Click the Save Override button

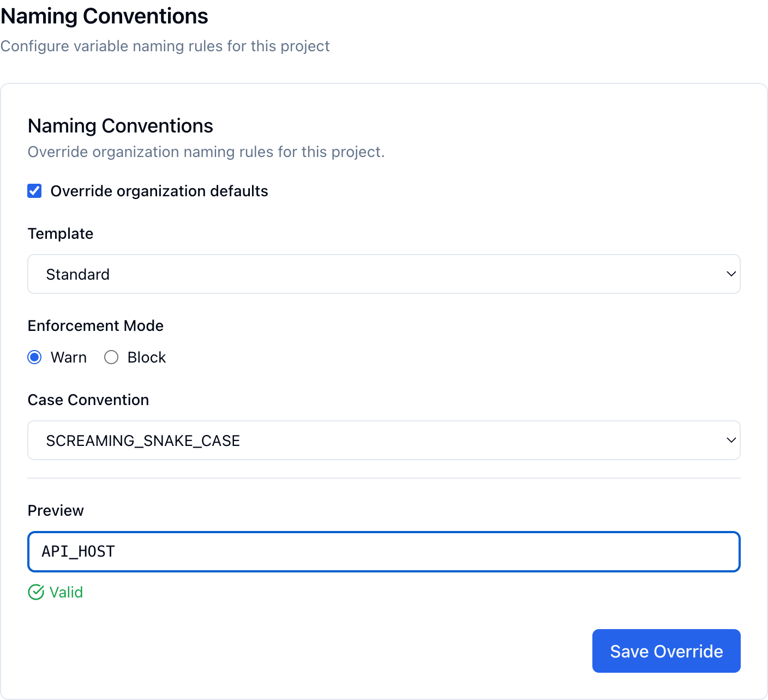pyautogui.click(x=666, y=650)
